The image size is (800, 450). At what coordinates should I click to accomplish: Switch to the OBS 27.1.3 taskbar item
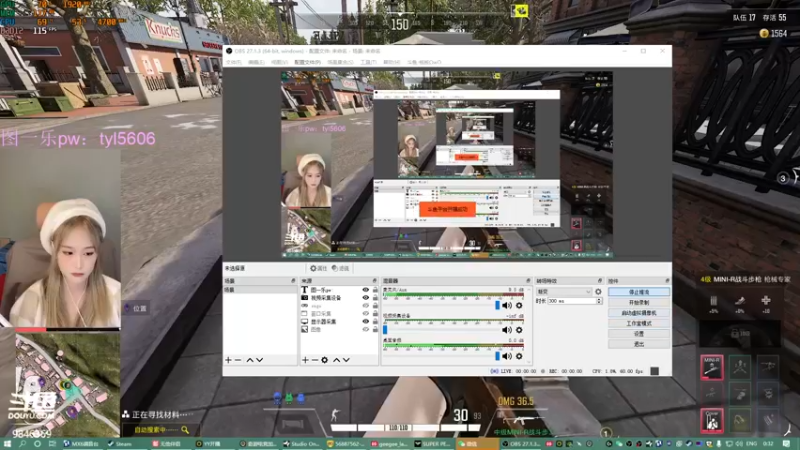(x=522, y=444)
